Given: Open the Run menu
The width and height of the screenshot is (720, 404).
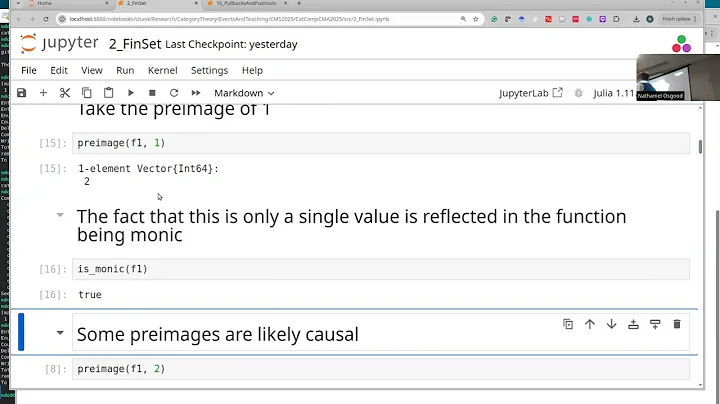Looking at the screenshot, I should [125, 70].
